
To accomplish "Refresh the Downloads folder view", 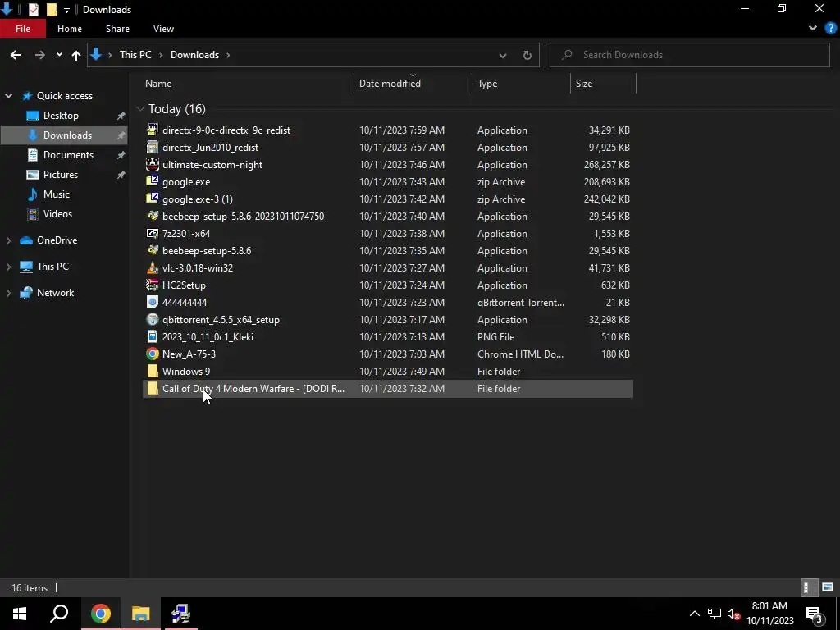I will [x=527, y=55].
